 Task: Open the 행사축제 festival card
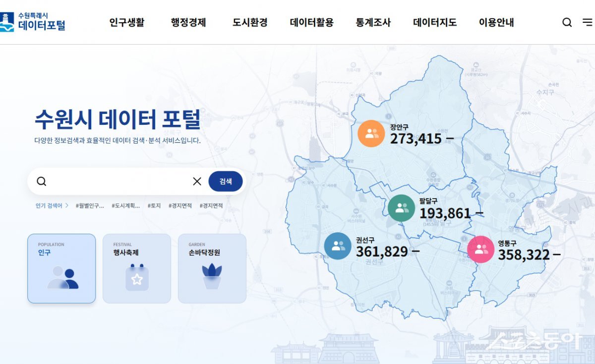click(137, 268)
